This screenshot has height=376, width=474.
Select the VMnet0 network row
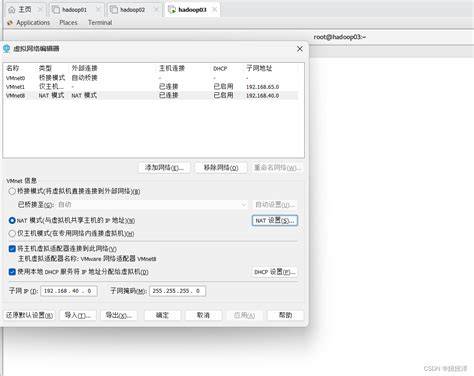[152, 78]
